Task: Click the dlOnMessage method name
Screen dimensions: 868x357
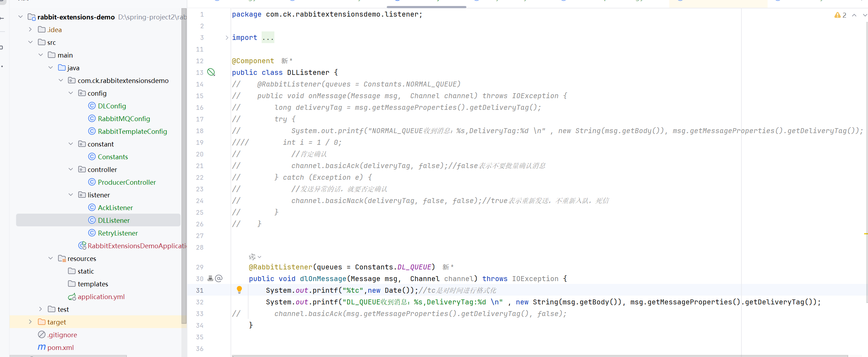Action: tap(323, 279)
